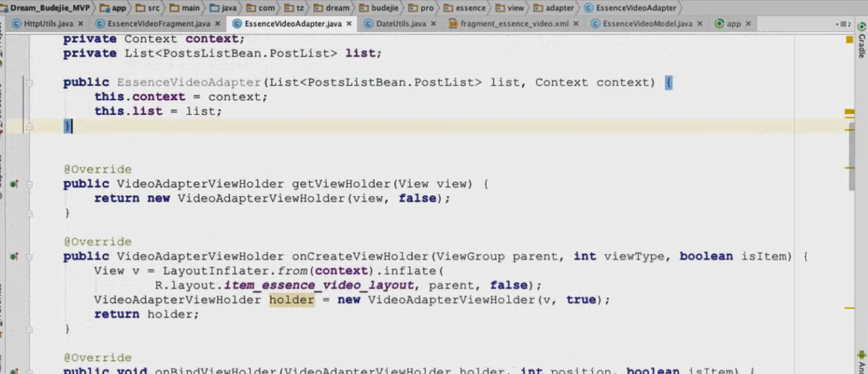Collapse the onCreateViewHolder method fold marker
The width and height of the screenshot is (868, 374).
click(29, 257)
